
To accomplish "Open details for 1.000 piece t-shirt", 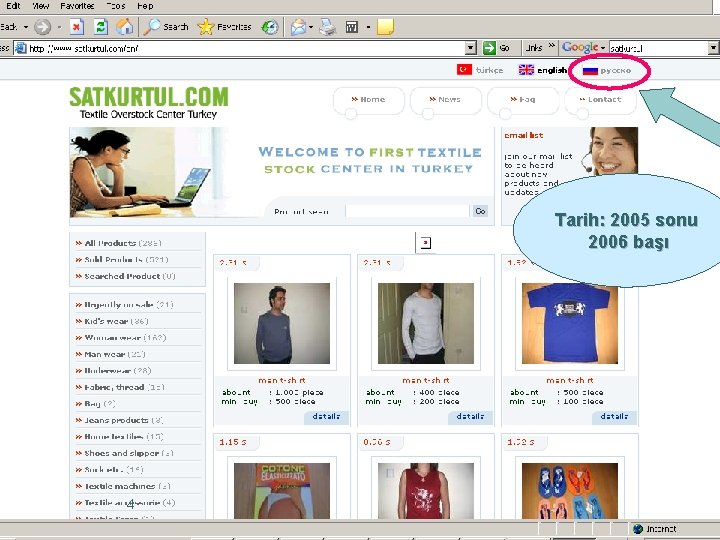I will 326,417.
